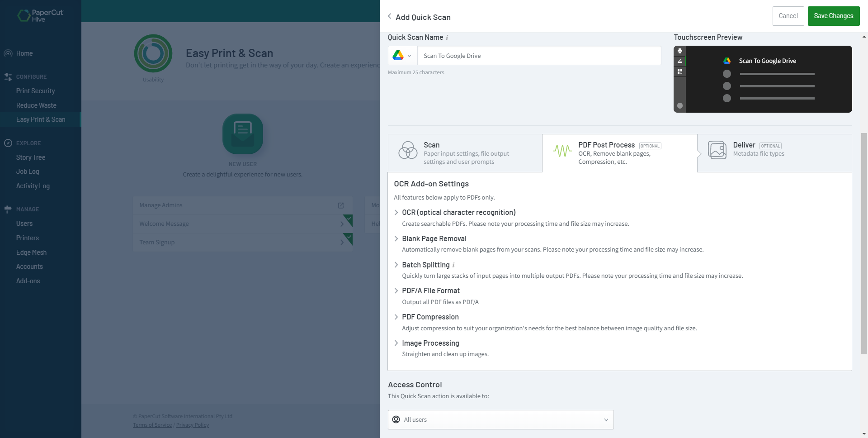Open Reduce Waste in sidebar
The image size is (868, 438).
(x=36, y=105)
